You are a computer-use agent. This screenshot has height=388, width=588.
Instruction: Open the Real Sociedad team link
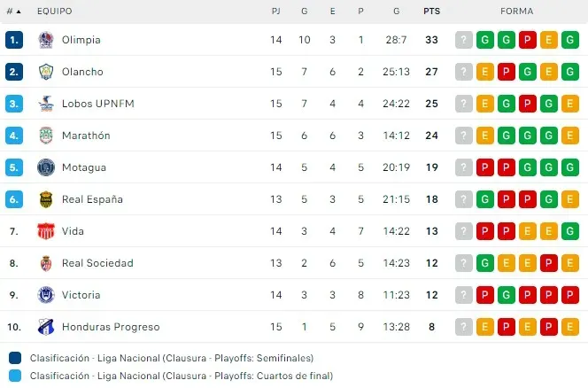[x=97, y=263]
